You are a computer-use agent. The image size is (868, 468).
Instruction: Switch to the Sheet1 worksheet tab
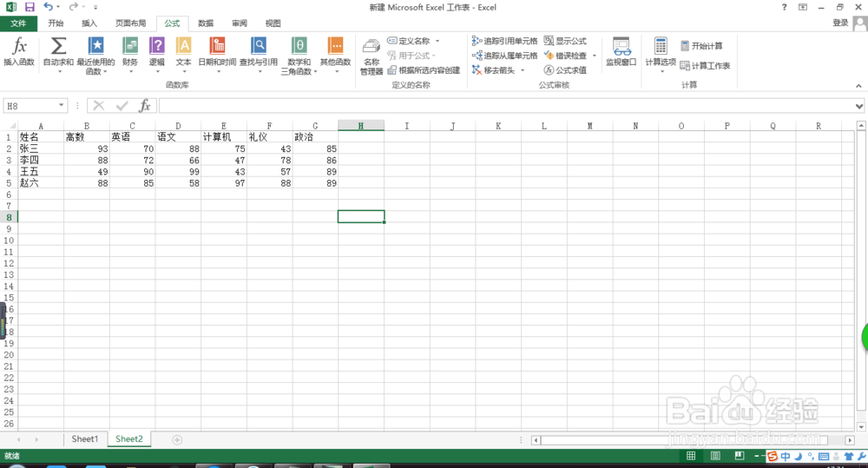click(x=85, y=439)
